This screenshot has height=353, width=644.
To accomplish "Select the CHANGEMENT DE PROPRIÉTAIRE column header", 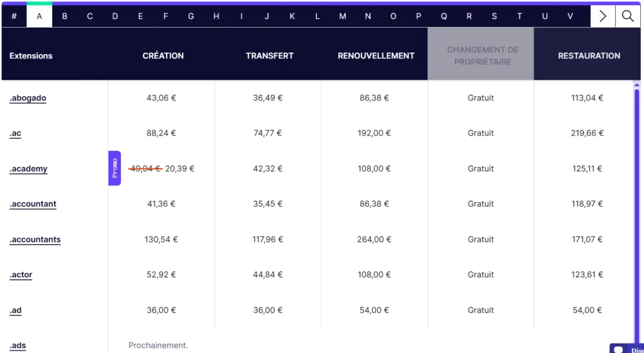I will [481, 56].
